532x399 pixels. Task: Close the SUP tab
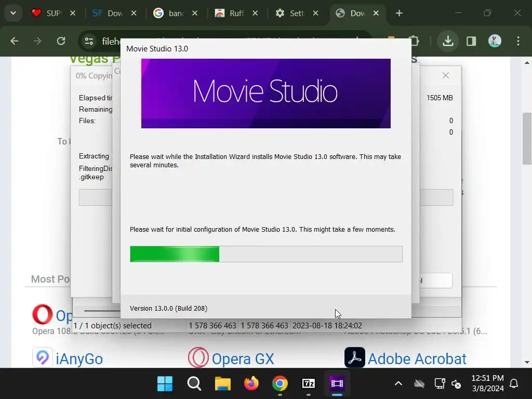pos(73,13)
